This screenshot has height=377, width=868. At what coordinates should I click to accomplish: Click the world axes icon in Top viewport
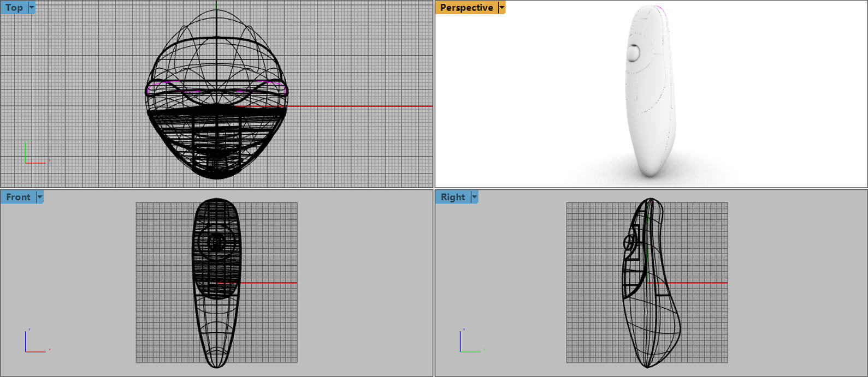[x=36, y=152]
